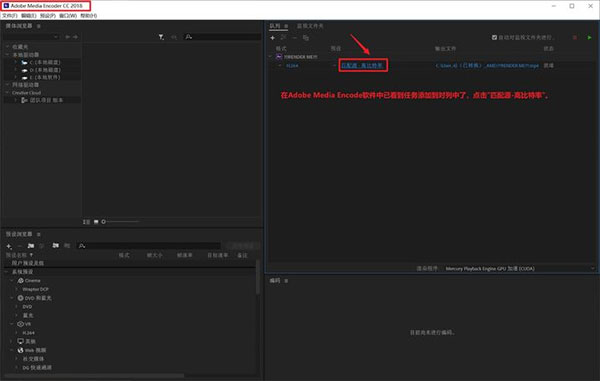Click the list view icon in media browser

[x=86, y=221]
